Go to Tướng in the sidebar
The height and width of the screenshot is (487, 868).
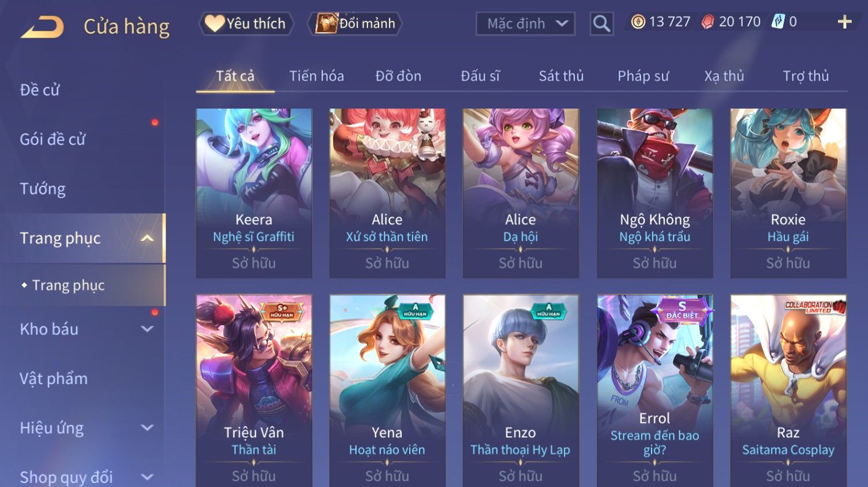tap(43, 189)
